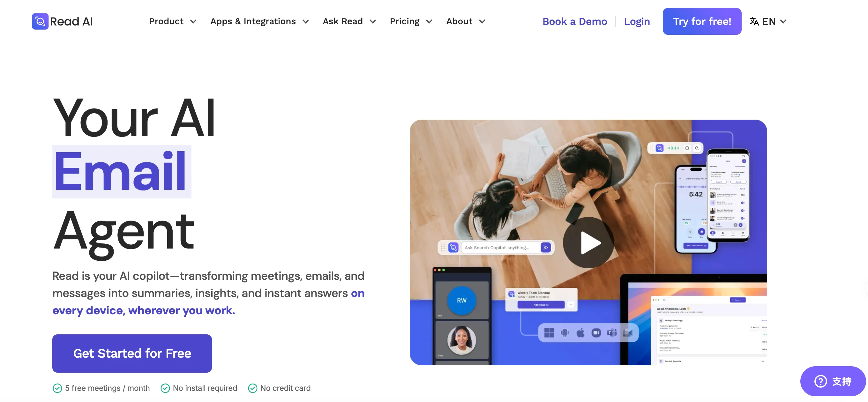
Task: Click the phone recording stop button
Action: click(x=701, y=231)
